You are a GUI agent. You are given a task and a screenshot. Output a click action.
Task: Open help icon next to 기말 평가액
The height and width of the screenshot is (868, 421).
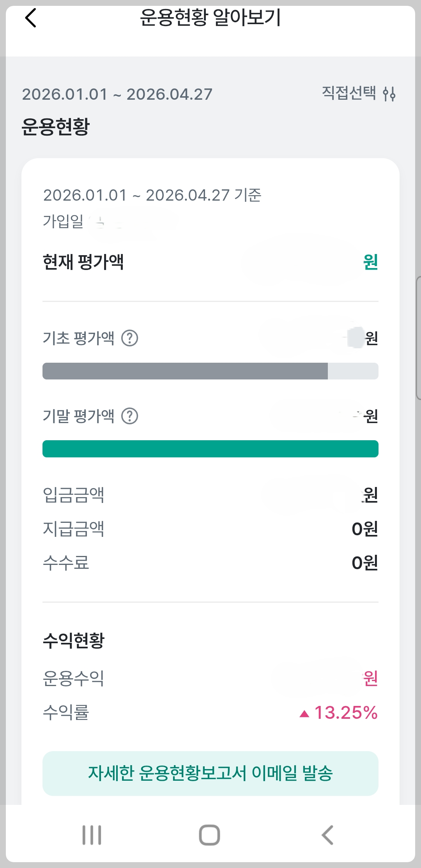click(x=130, y=416)
